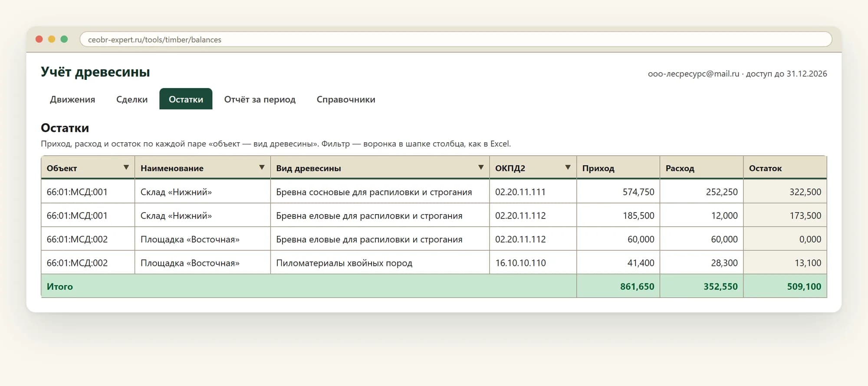
Task: Select cell 'Пиломатериалы хвойных пород'
Action: click(380, 263)
